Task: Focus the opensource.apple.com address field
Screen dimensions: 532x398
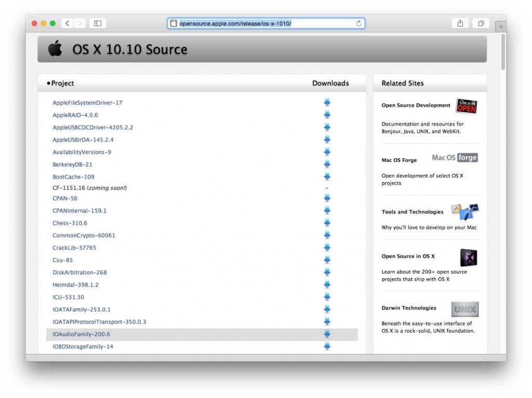Action: click(x=266, y=23)
